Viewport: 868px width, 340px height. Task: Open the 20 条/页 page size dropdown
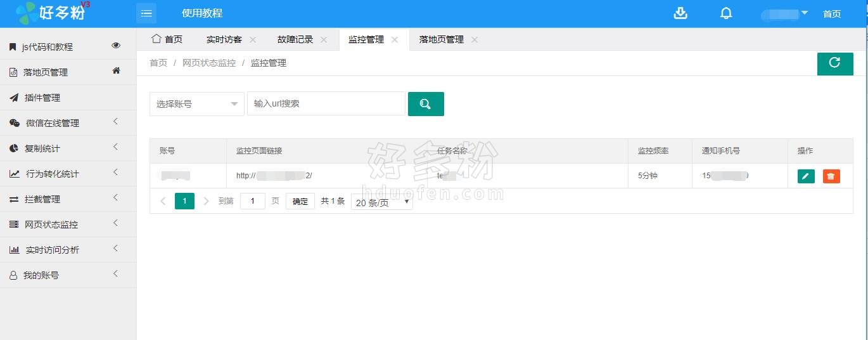(x=381, y=202)
